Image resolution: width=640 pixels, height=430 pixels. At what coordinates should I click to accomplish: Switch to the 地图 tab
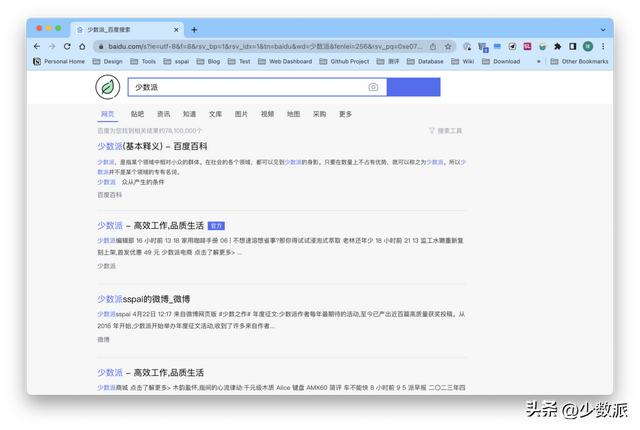[x=293, y=114]
